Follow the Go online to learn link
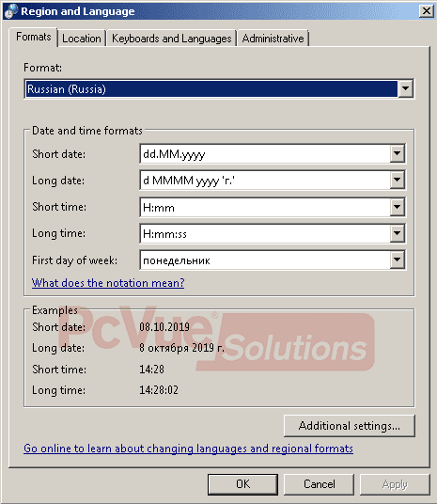 (188, 449)
